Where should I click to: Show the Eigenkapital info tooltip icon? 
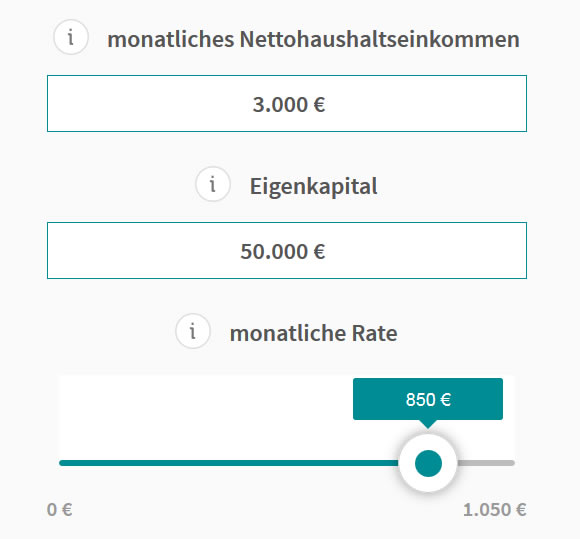pos(213,184)
